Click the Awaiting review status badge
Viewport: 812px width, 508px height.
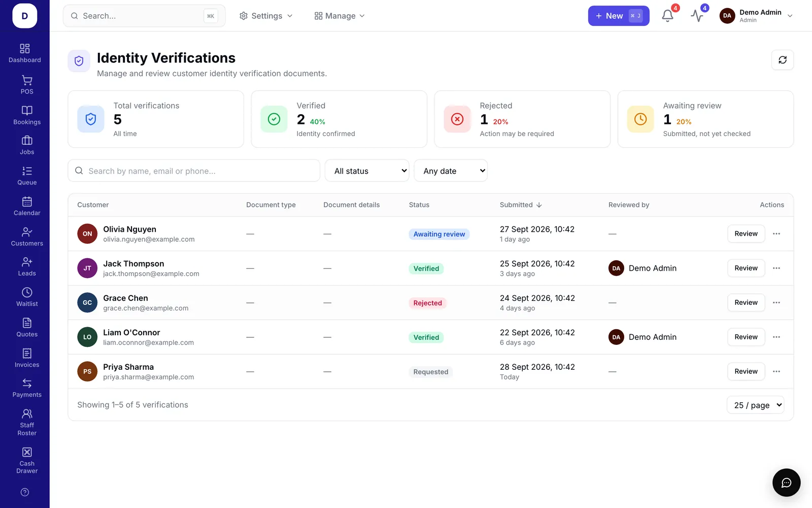439,234
